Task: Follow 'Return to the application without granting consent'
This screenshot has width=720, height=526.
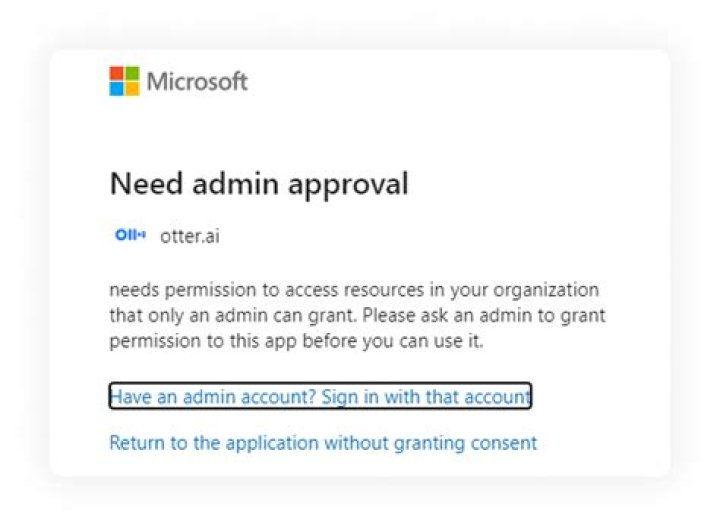Action: pyautogui.click(x=323, y=443)
